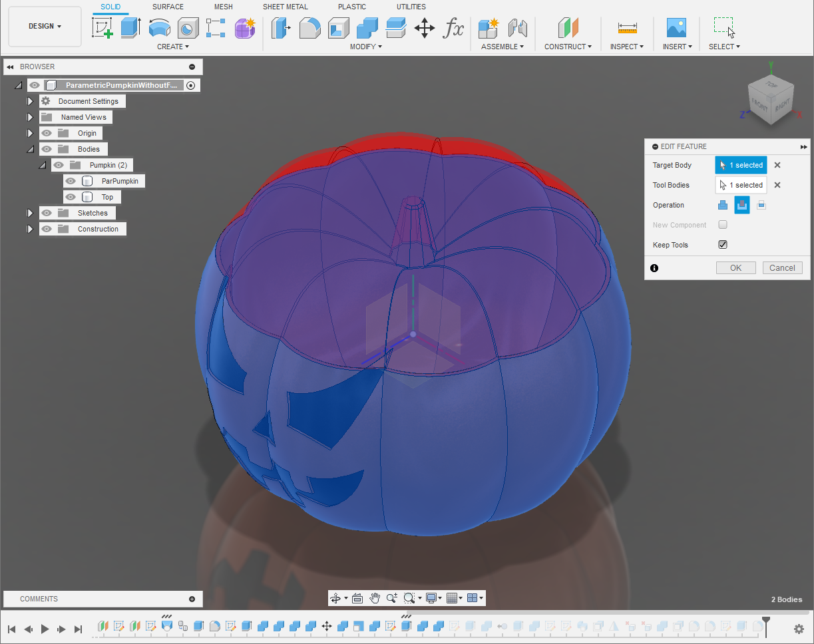Click the New Component icon in Assemble

click(x=489, y=28)
